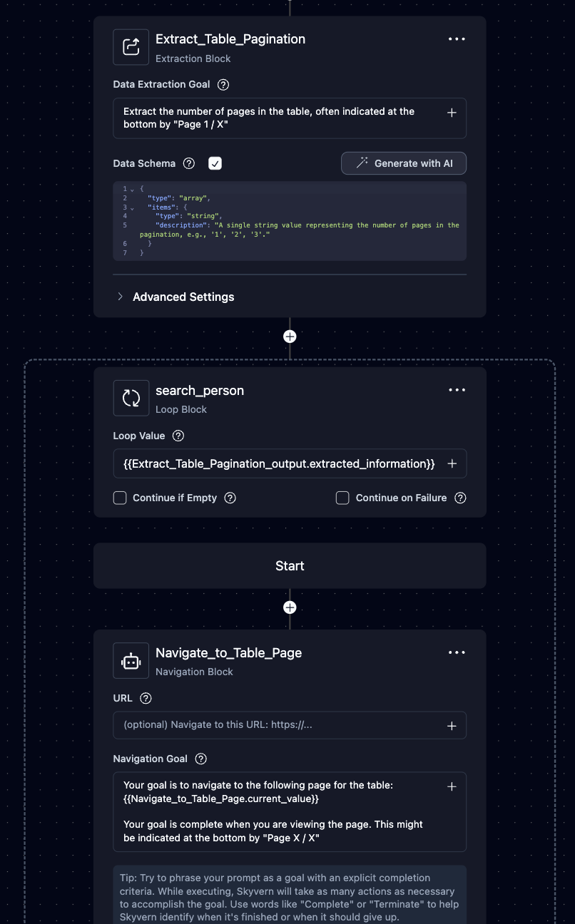Click the optional URL input field
Image resolution: width=575 pixels, height=924 pixels.
[278, 725]
